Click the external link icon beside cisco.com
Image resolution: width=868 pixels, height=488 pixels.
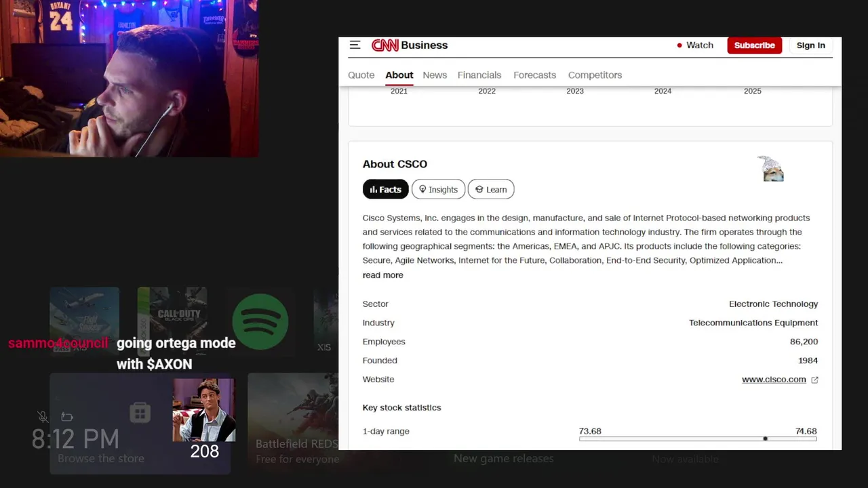(814, 380)
